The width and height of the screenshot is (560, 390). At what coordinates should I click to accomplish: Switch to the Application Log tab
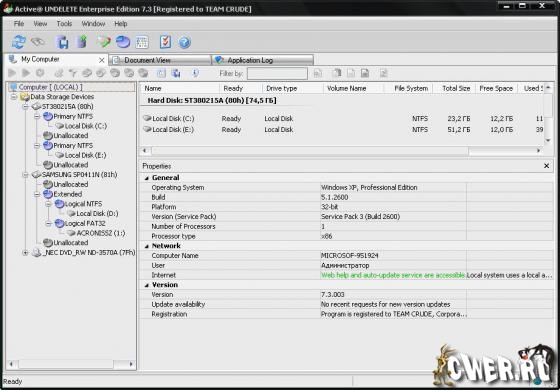point(262,60)
